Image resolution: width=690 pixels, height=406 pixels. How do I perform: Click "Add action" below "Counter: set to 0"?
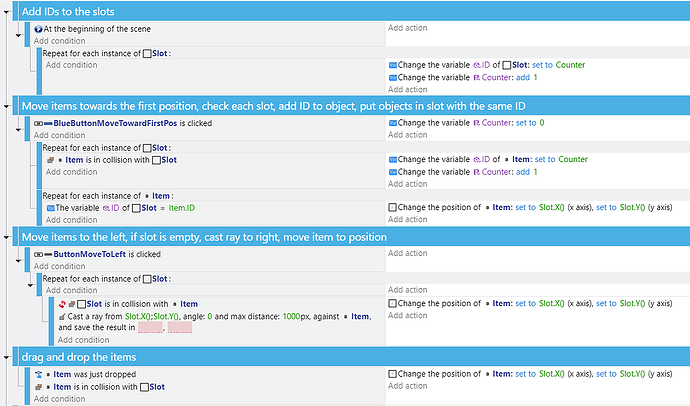409,134
